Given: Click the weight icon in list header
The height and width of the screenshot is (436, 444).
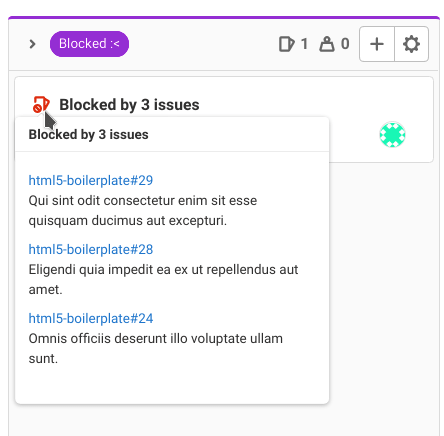Looking at the screenshot, I should (x=327, y=44).
